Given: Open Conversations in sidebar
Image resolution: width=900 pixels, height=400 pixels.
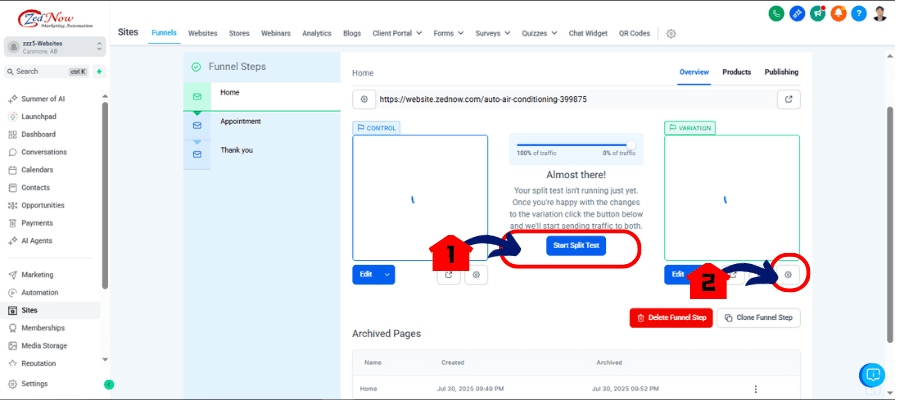Looking at the screenshot, I should (x=44, y=152).
